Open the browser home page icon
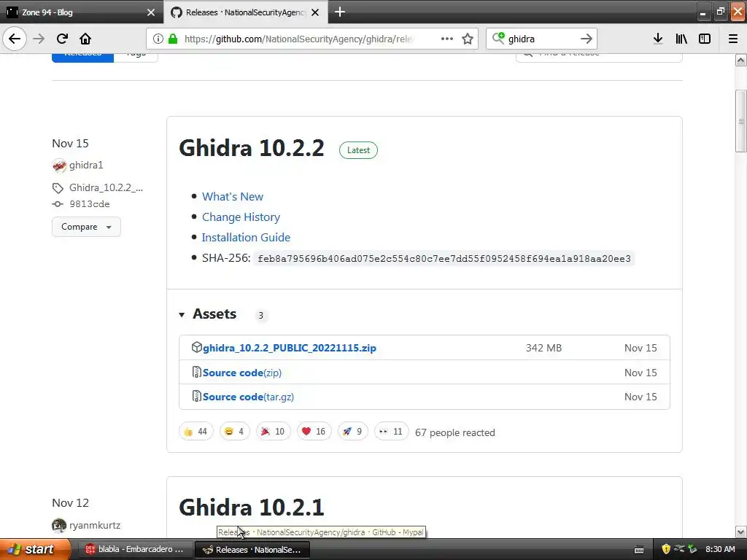Screen dimensions: 747x560 tap(85, 39)
